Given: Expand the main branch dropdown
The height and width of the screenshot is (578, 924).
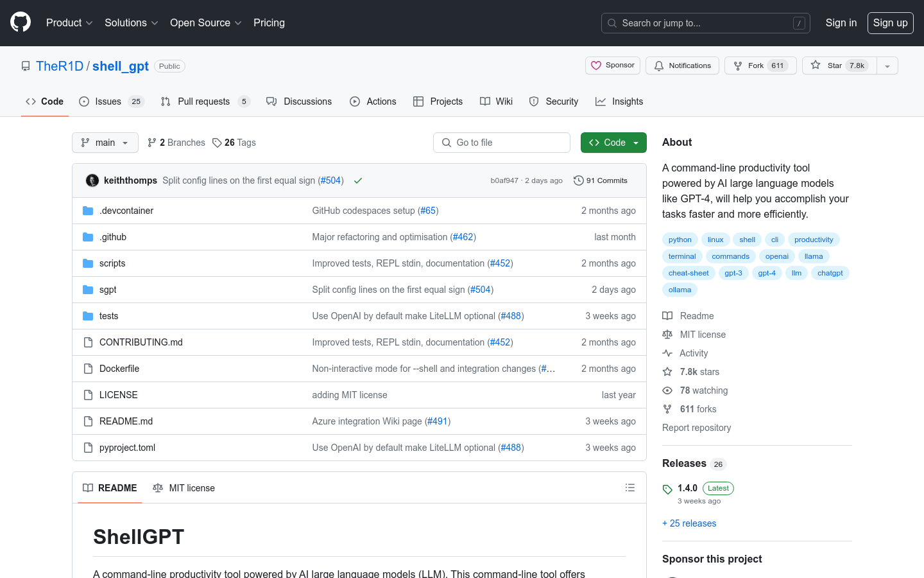Looking at the screenshot, I should pyautogui.click(x=105, y=143).
